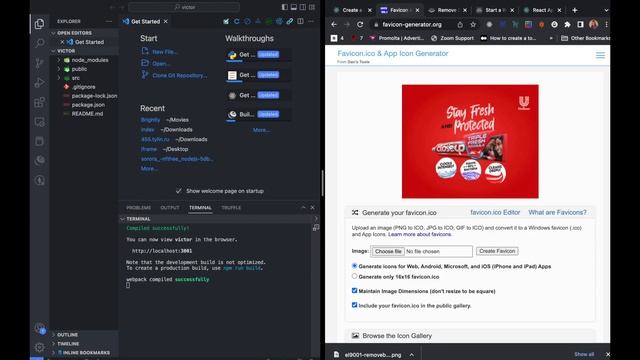Open Chrome profile avatar
Screen dimensions: 640x360
[593, 24]
